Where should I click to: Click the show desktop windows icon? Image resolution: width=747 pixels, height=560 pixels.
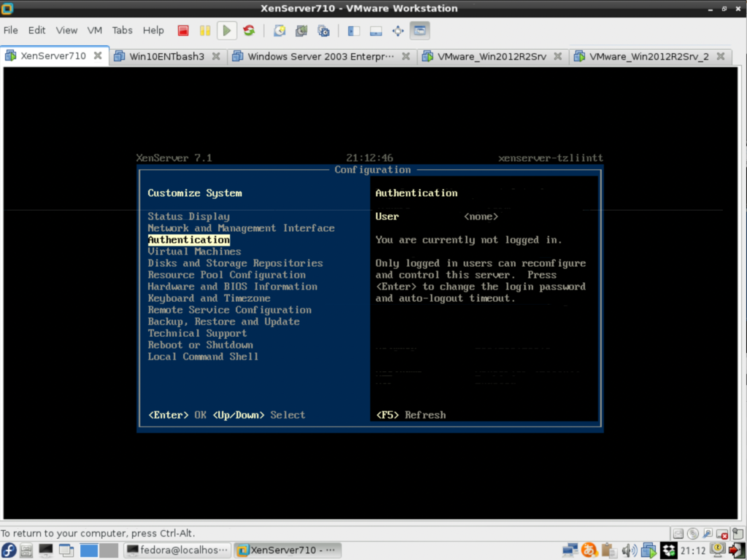(x=66, y=551)
